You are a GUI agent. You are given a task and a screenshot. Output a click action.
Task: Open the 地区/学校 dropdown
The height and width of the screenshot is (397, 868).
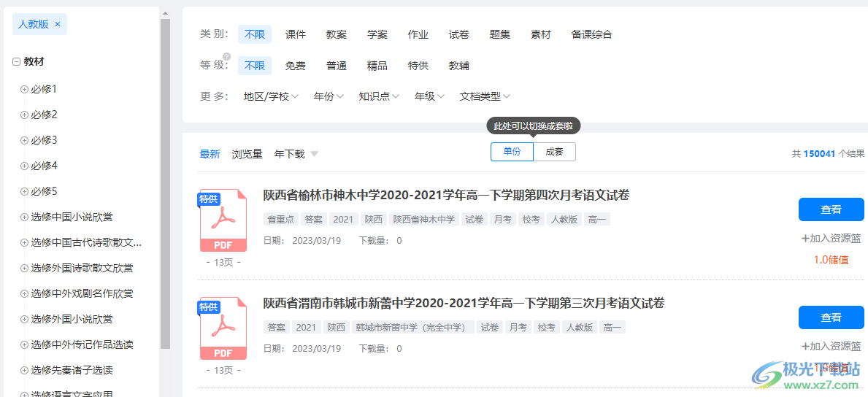point(272,96)
